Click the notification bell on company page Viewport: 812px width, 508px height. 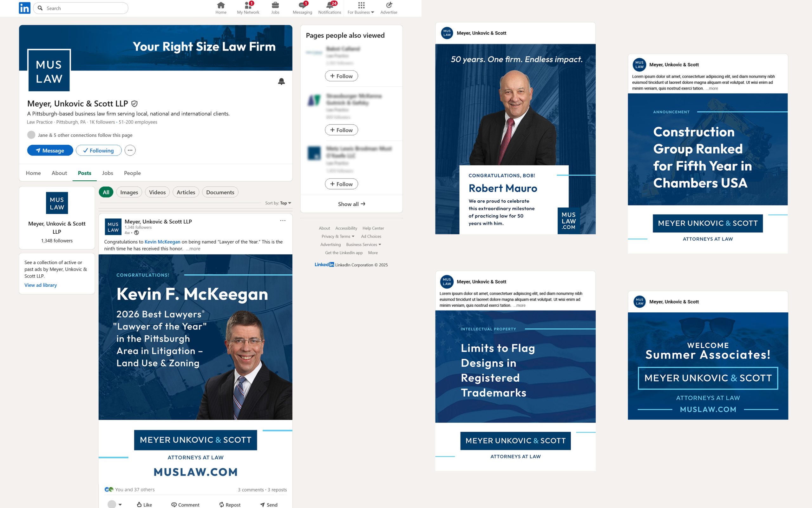click(282, 81)
